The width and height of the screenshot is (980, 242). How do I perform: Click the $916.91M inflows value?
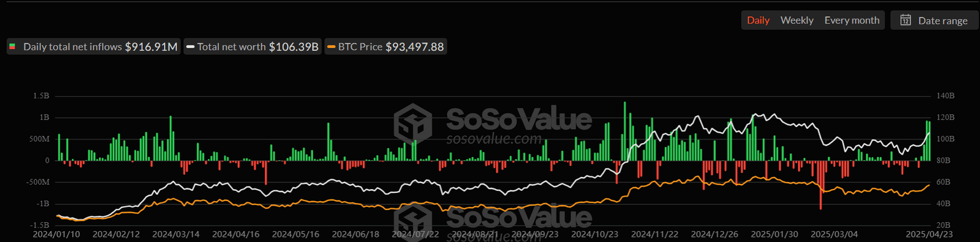pyautogui.click(x=151, y=47)
